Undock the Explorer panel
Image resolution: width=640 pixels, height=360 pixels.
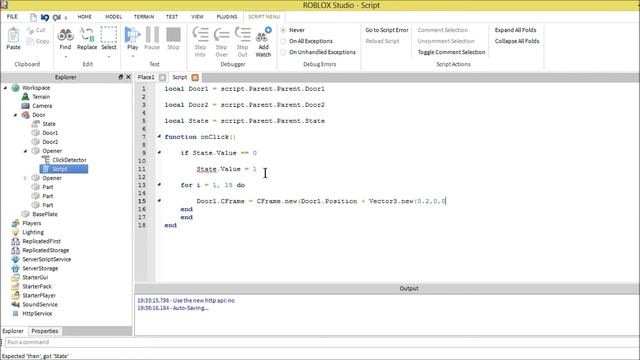120,77
